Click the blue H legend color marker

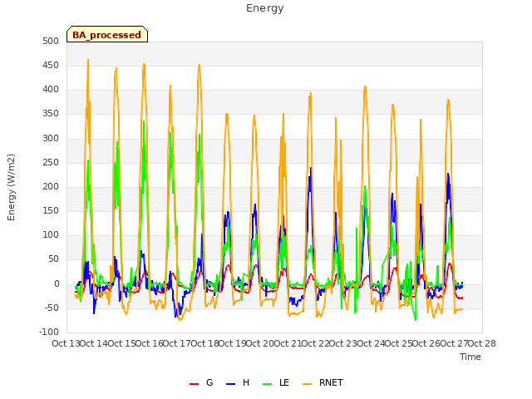(230, 384)
